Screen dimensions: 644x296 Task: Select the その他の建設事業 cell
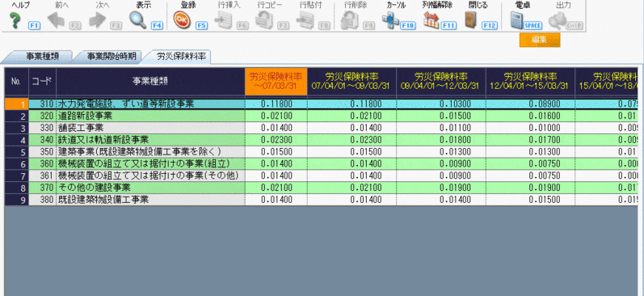click(150, 188)
